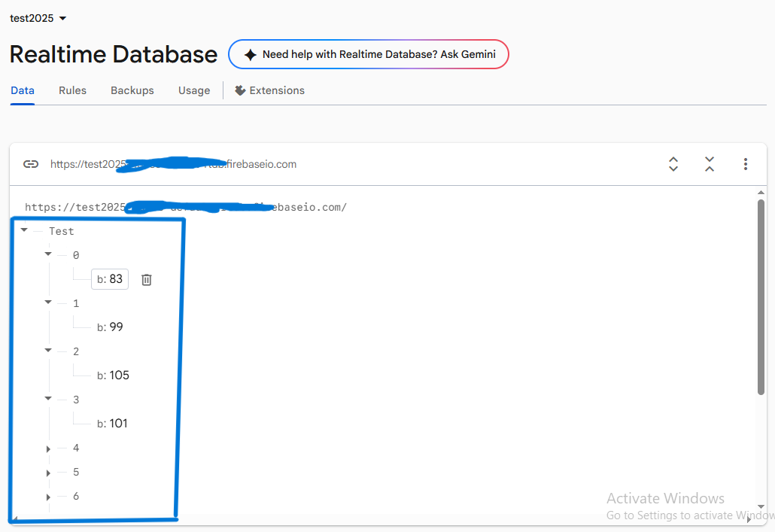Go to the Usage tab
This screenshot has width=775, height=532.
pyautogui.click(x=194, y=90)
